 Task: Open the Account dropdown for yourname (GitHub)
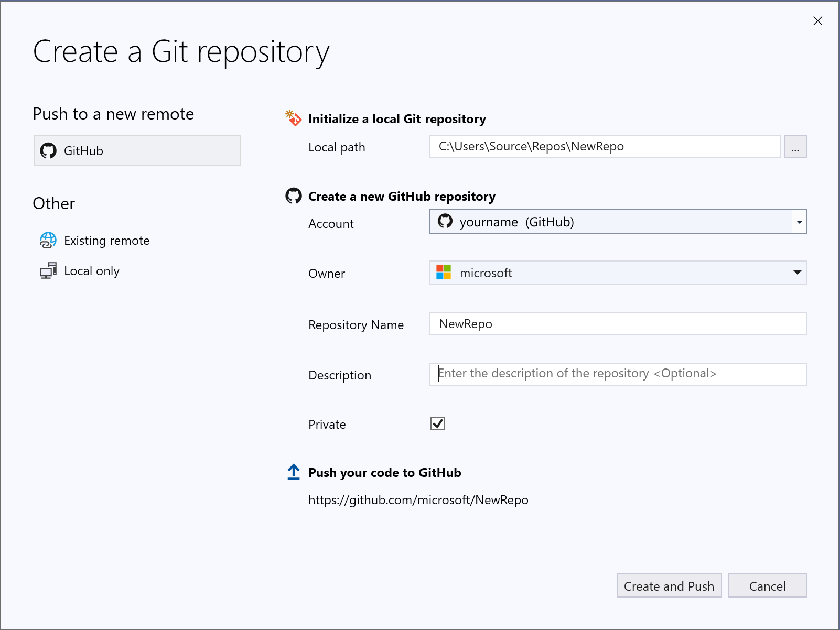798,222
